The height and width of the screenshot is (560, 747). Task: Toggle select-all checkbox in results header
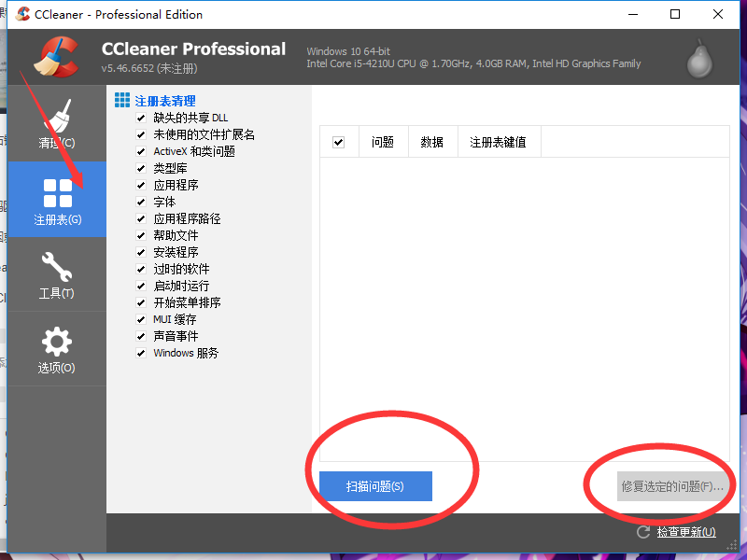click(338, 142)
